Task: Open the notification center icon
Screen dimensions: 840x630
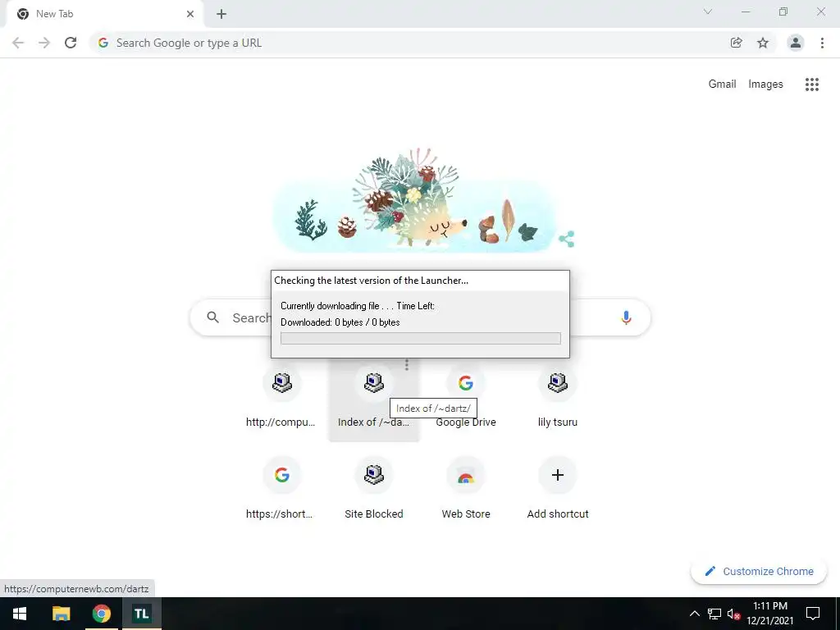Action: tap(813, 614)
